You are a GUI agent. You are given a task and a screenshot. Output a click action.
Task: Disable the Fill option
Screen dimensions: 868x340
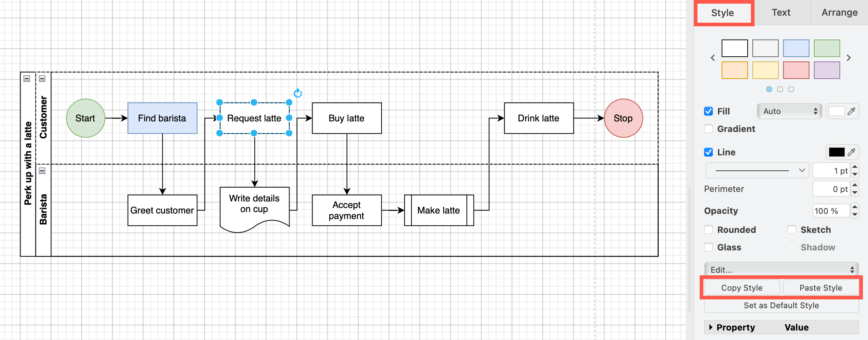click(x=708, y=111)
